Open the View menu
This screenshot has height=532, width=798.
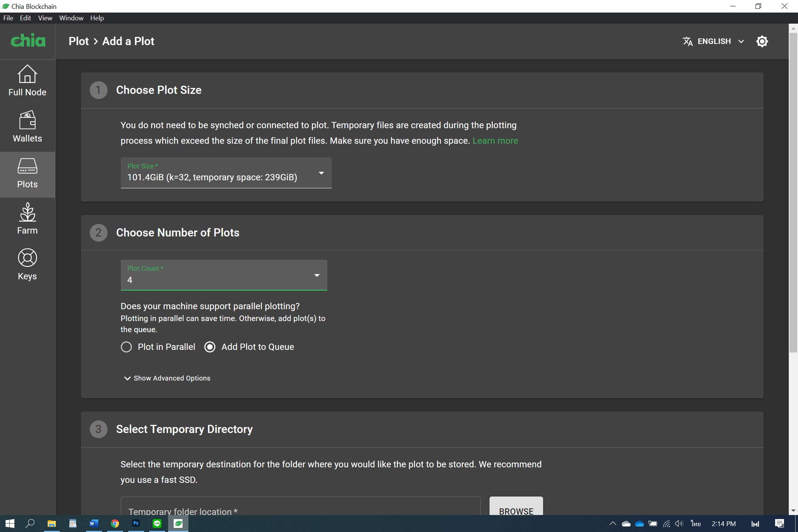click(45, 18)
